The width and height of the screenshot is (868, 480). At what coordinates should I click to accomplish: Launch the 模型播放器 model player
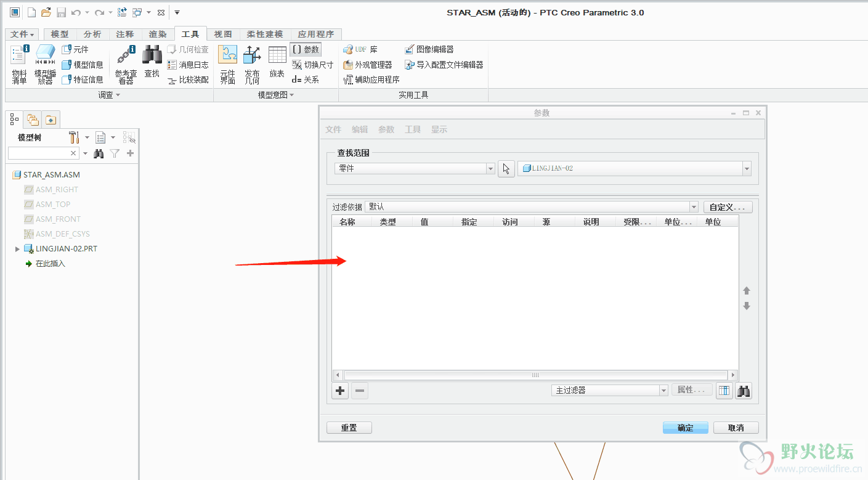click(45, 64)
